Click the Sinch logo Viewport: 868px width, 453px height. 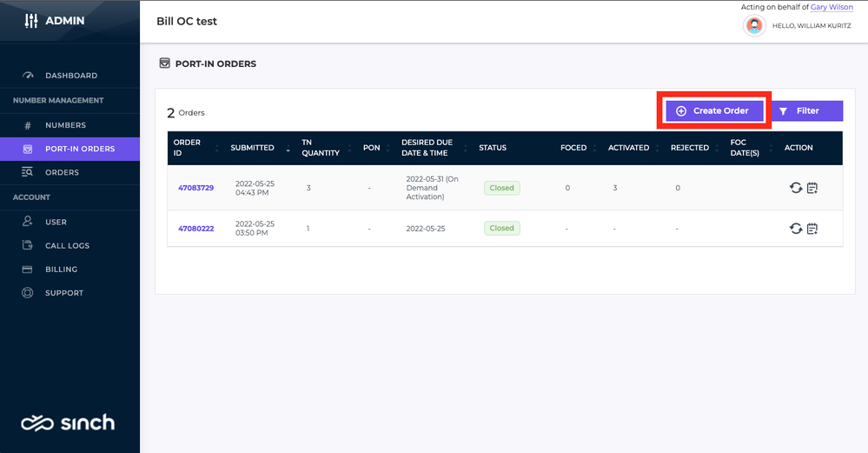(x=68, y=423)
